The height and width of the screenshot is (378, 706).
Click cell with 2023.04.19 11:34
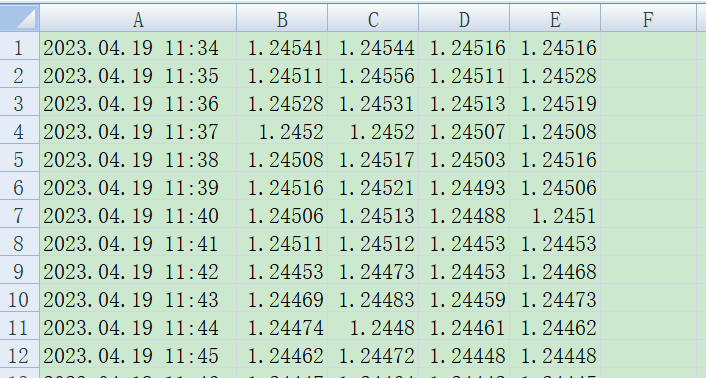138,46
